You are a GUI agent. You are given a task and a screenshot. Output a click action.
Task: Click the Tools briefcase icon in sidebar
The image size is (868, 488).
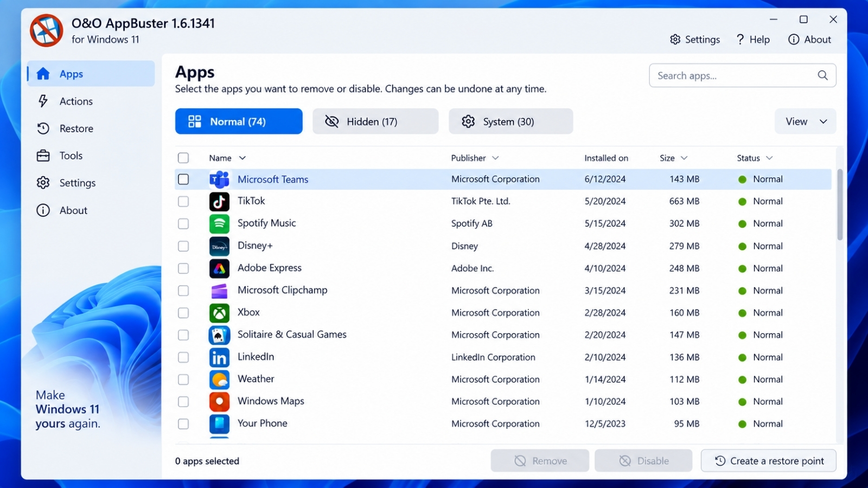click(x=43, y=156)
